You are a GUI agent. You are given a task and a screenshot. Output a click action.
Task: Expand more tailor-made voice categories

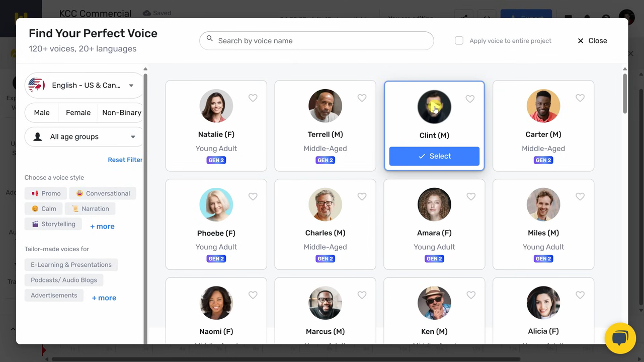click(104, 298)
